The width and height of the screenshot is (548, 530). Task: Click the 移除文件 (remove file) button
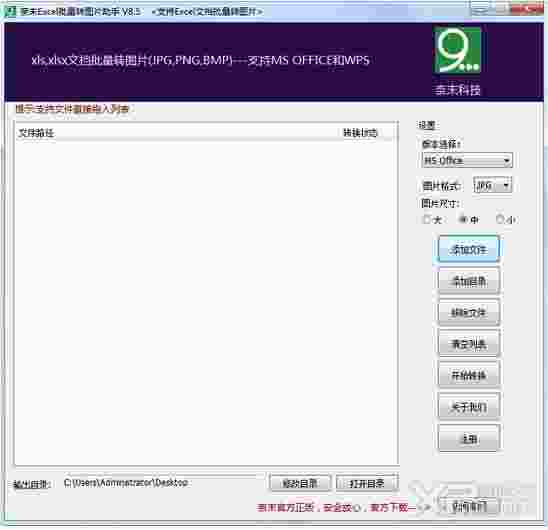pyautogui.click(x=469, y=313)
